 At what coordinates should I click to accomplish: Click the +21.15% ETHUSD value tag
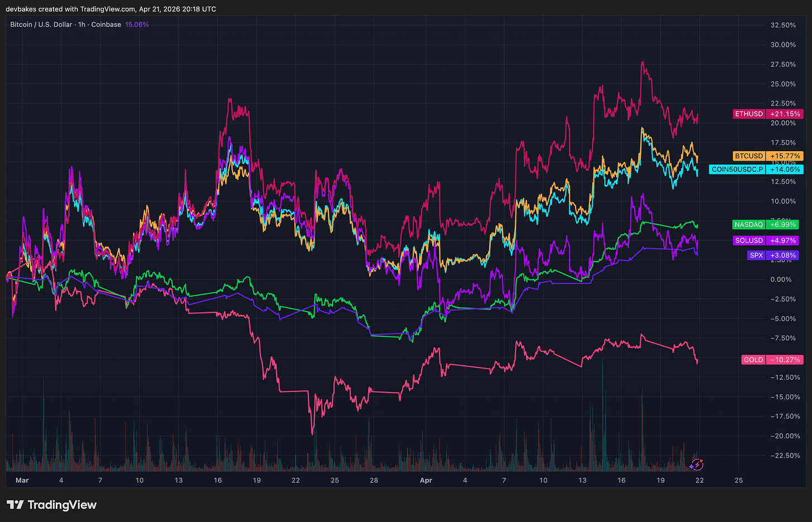point(785,114)
